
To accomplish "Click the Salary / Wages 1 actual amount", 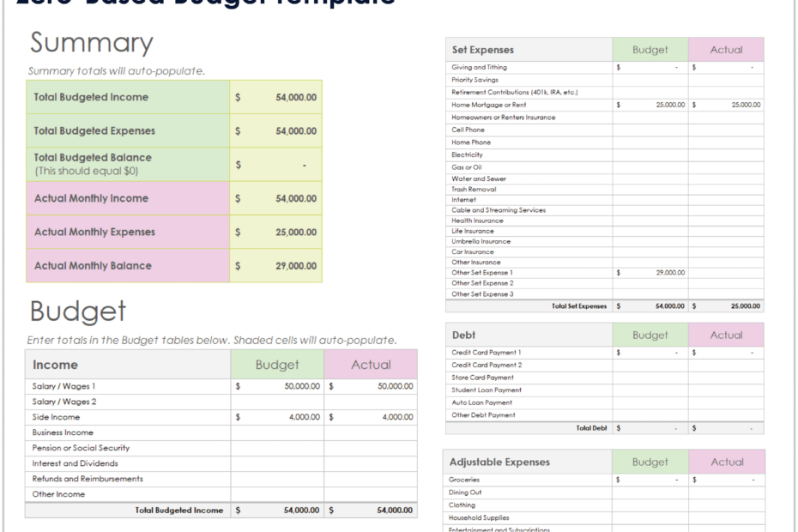I will coord(396,386).
